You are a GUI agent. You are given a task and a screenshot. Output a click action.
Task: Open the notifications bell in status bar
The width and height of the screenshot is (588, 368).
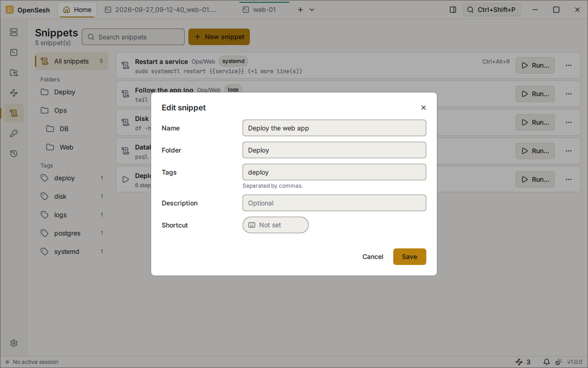tap(547, 362)
